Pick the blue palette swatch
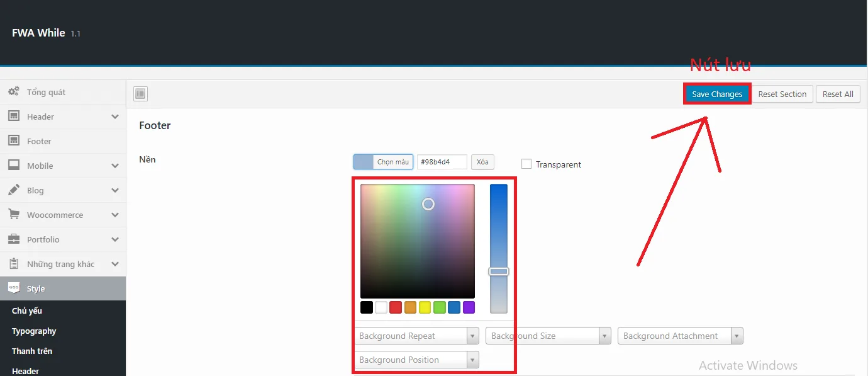 (454, 307)
